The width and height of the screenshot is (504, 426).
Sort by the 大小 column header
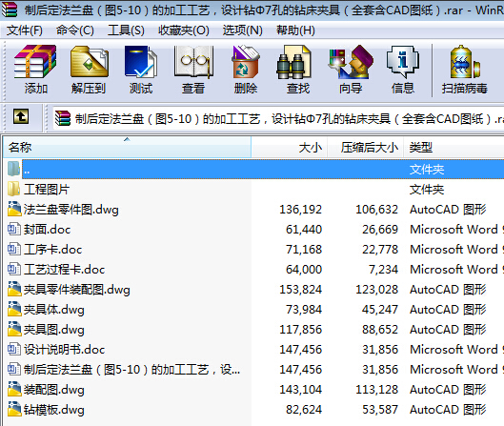290,148
